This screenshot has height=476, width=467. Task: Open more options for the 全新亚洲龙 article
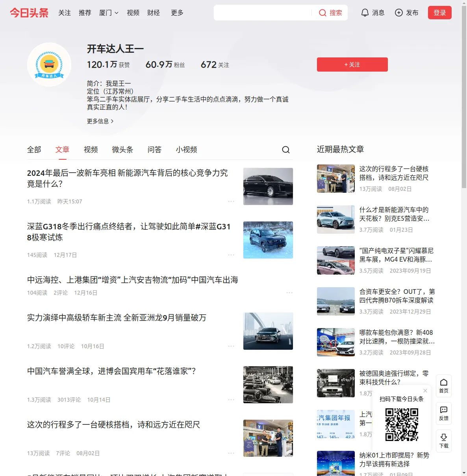pos(231,346)
